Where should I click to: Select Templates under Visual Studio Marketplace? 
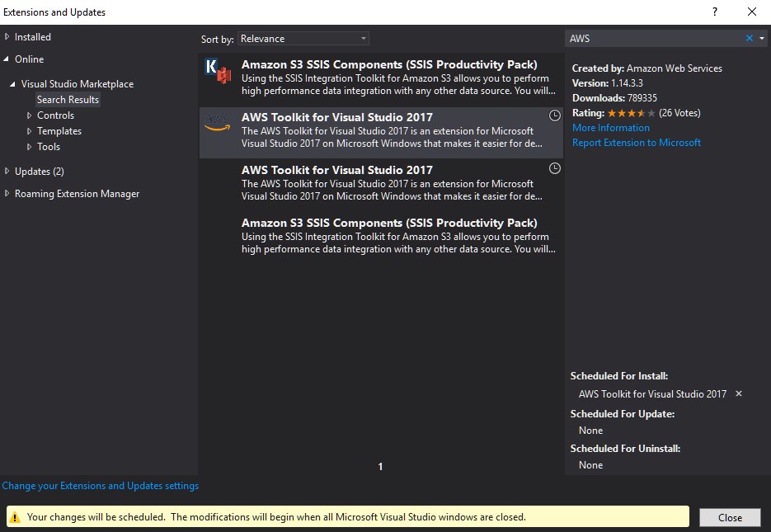(59, 131)
